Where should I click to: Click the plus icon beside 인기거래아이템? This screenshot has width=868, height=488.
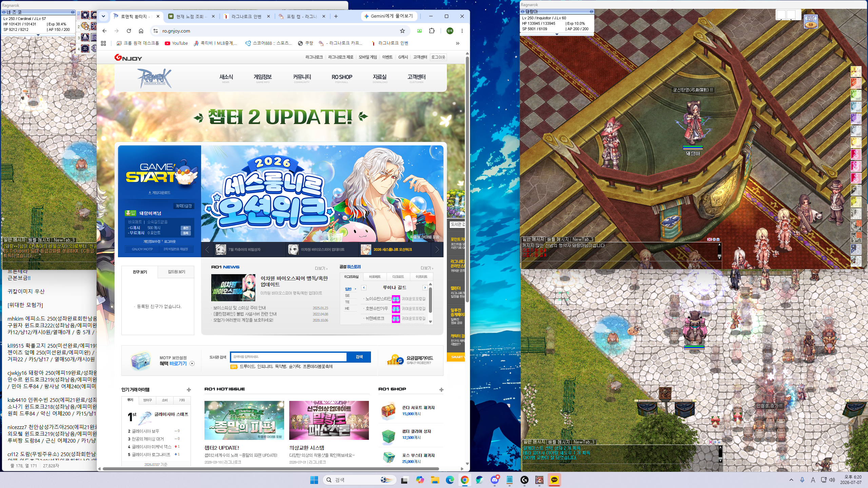(x=189, y=390)
